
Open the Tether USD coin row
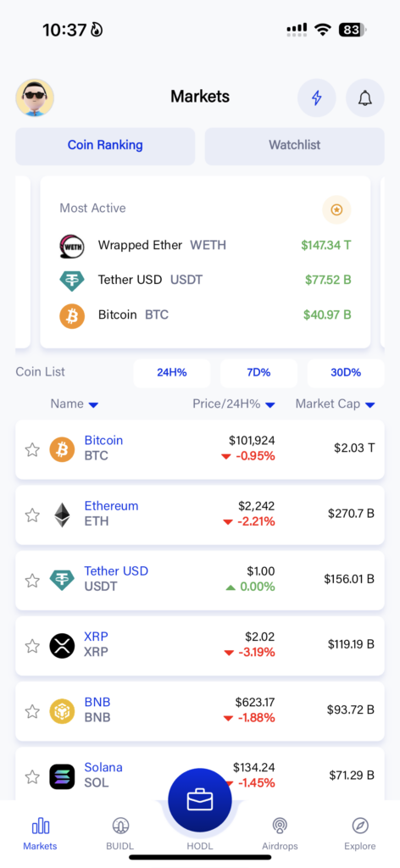coord(200,580)
